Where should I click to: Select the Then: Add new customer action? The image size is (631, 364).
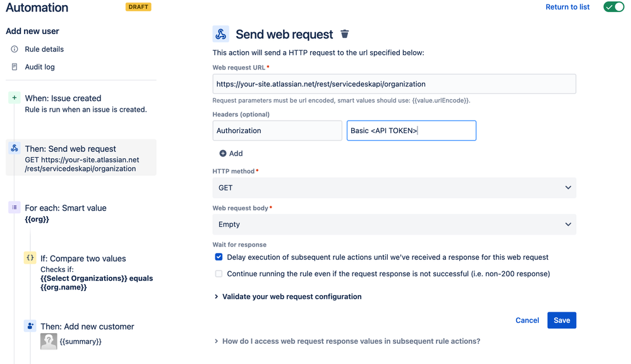[87, 326]
